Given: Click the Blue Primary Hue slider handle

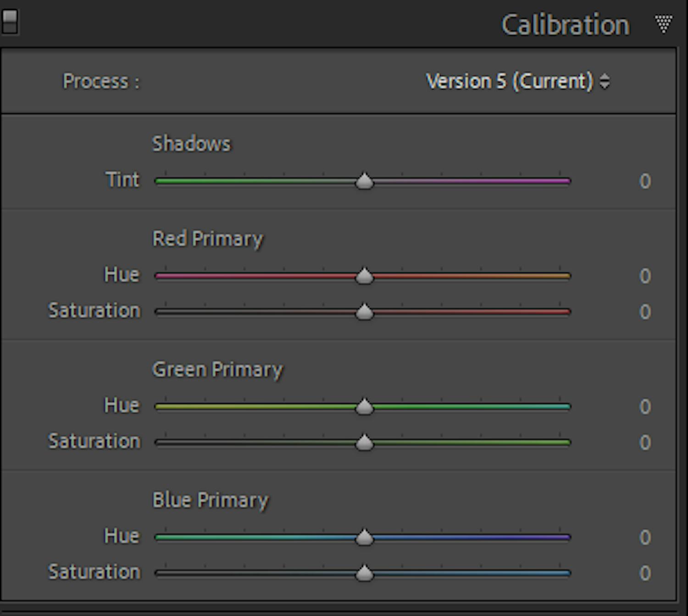Looking at the screenshot, I should (x=365, y=537).
